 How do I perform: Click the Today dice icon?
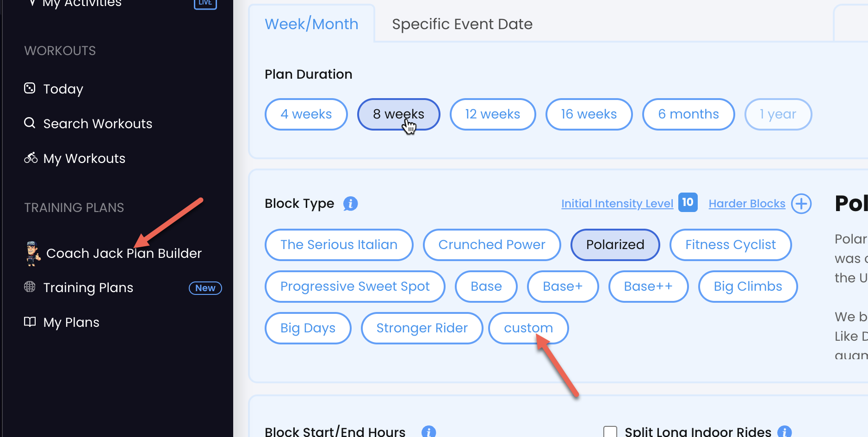point(30,88)
